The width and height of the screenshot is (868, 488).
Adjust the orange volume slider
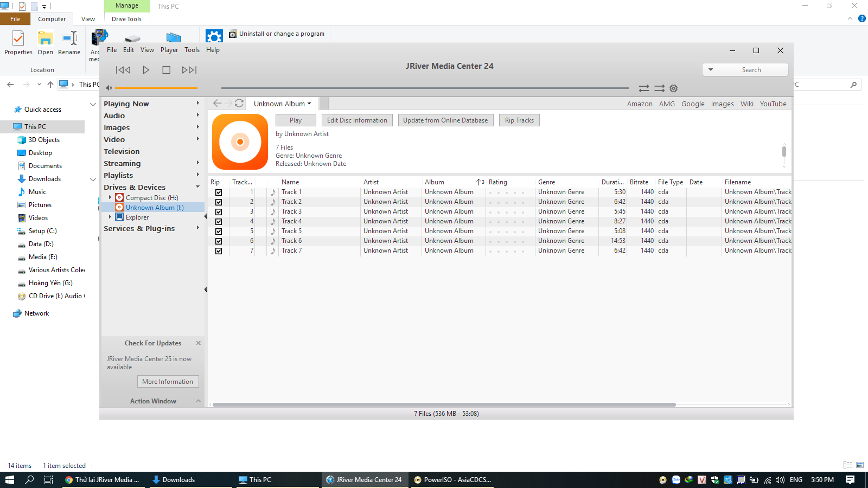[x=156, y=88]
